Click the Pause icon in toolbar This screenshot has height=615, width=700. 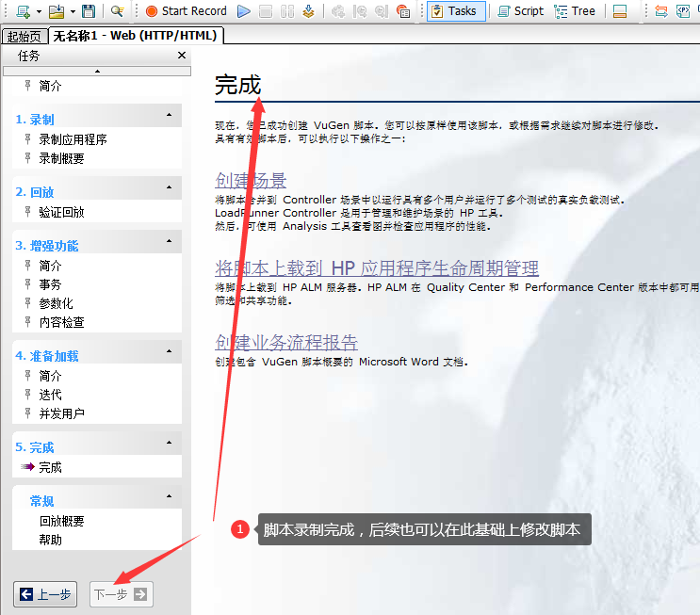tap(287, 11)
